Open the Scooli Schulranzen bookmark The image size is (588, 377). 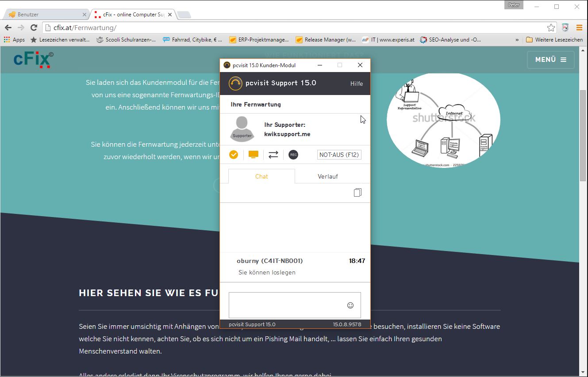[x=126, y=40]
